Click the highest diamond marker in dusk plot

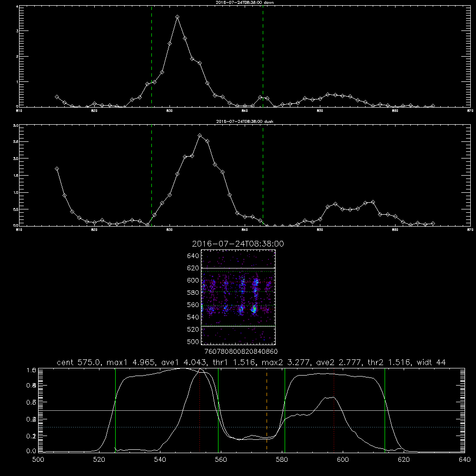tap(200, 135)
